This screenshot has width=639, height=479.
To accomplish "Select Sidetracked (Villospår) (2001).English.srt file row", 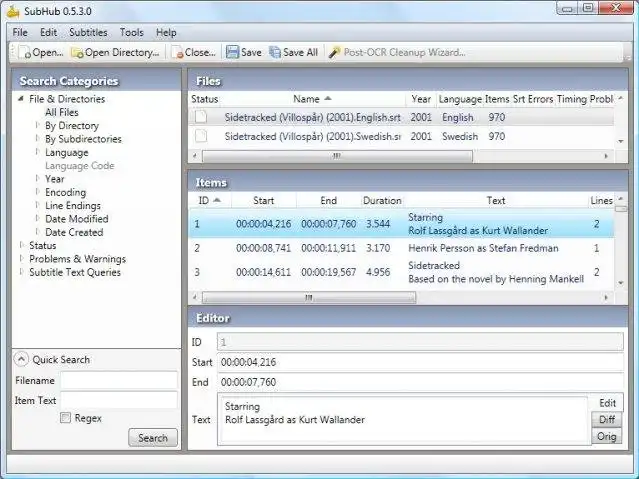I will pyautogui.click(x=401, y=117).
